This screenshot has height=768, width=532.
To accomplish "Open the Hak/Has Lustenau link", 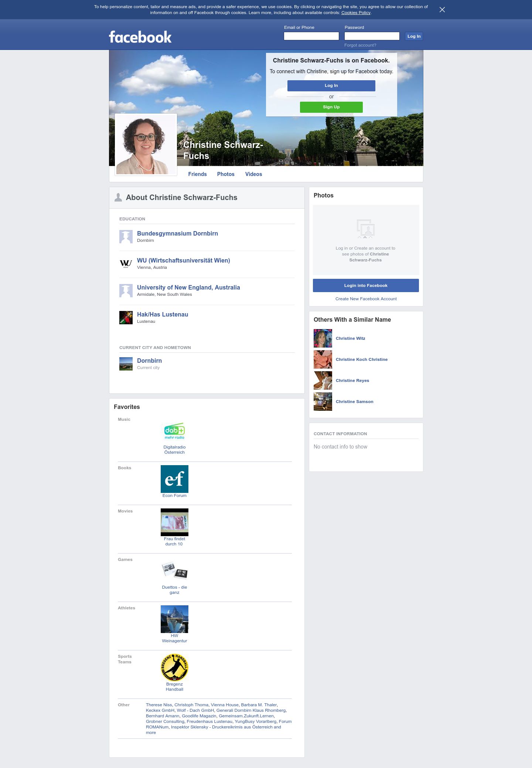I will click(163, 314).
